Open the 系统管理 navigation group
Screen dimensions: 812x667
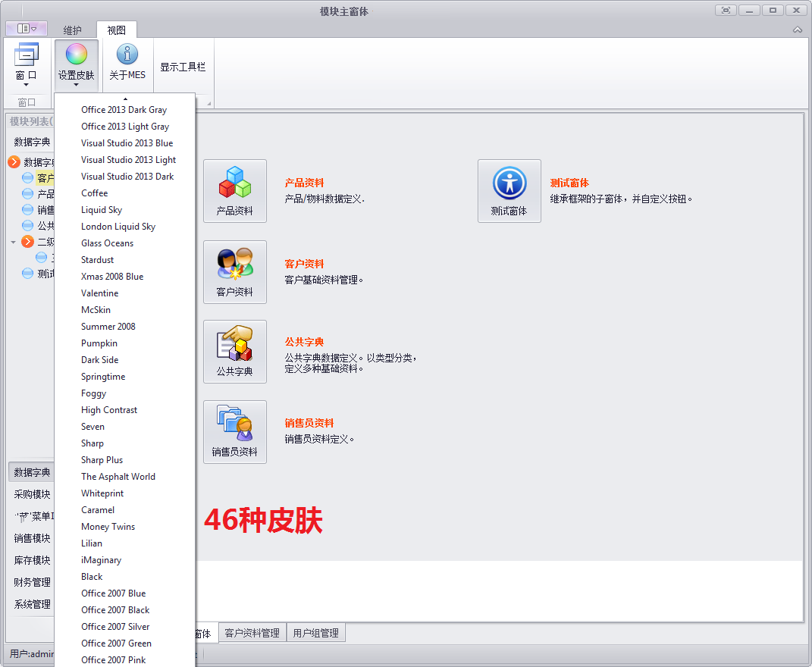32,604
